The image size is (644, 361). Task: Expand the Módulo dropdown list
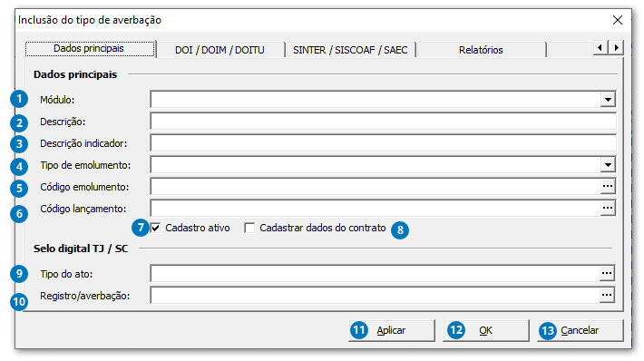point(608,100)
